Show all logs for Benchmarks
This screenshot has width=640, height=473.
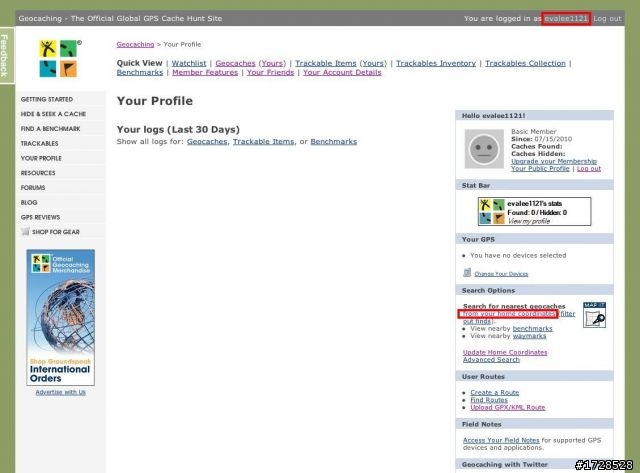coord(334,142)
